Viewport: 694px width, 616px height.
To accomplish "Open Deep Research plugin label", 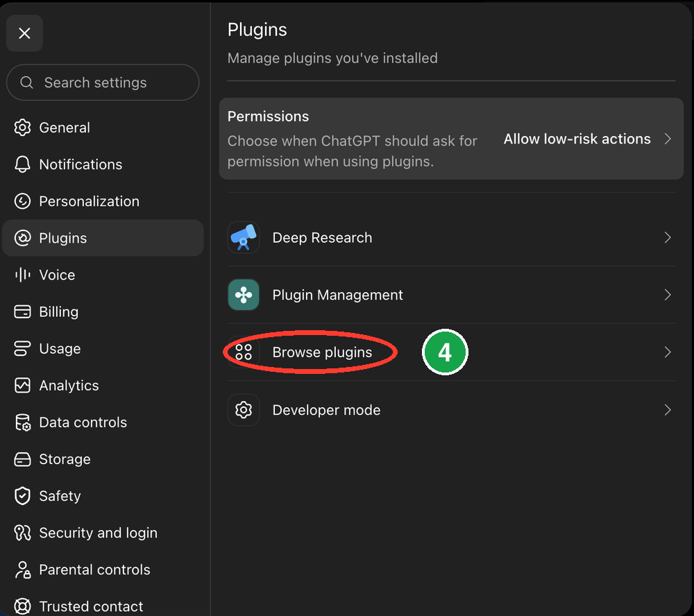I will (322, 238).
